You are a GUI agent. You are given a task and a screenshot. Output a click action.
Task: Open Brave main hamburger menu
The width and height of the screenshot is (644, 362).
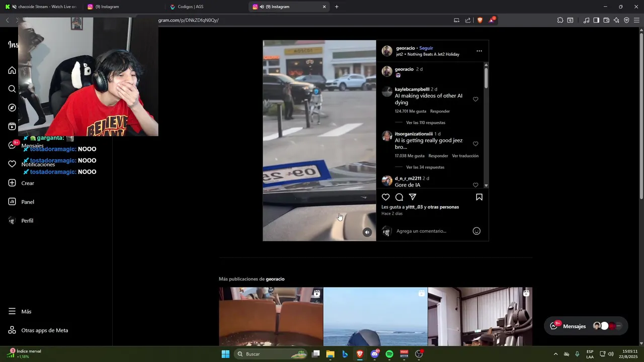(636, 20)
